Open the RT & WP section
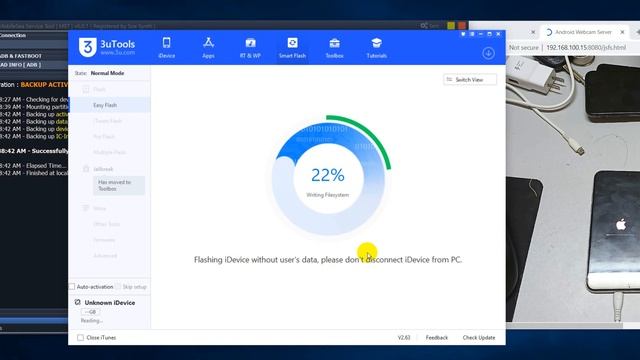The height and width of the screenshot is (360, 640). (250, 48)
